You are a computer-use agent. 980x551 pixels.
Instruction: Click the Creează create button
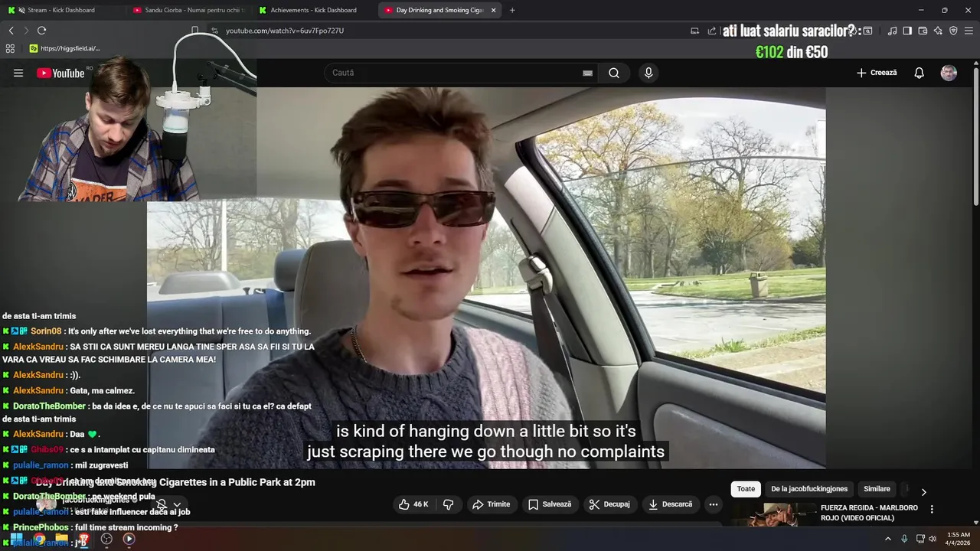pos(877,73)
